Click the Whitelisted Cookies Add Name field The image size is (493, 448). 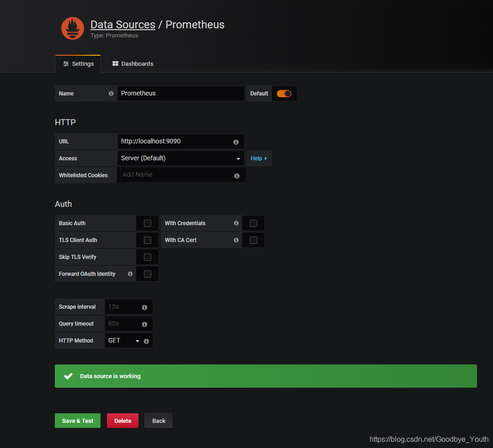click(x=181, y=174)
